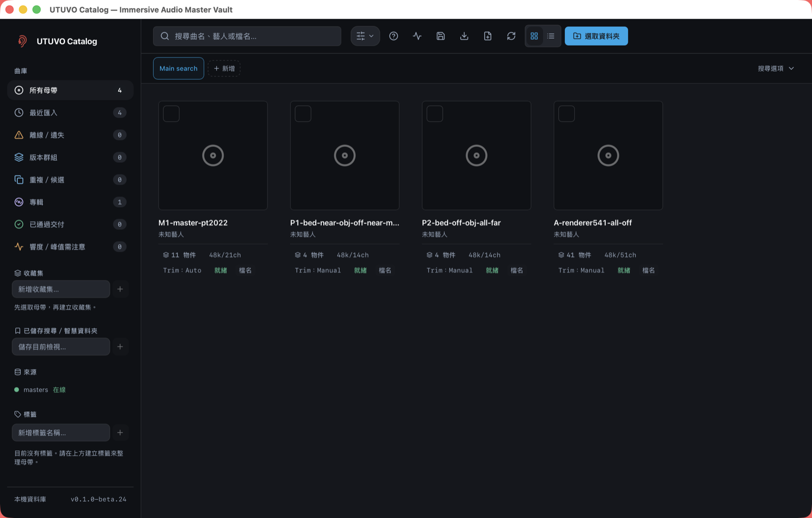
Task: Click the P1-bed-near-obj-off-near-m... title
Action: tap(345, 223)
